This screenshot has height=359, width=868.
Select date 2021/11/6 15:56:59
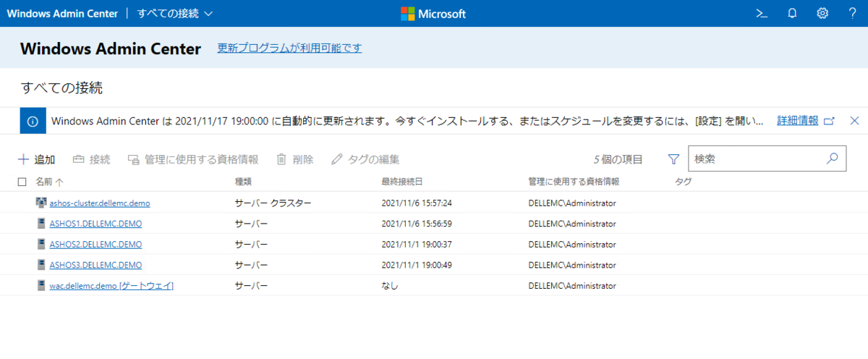click(416, 224)
